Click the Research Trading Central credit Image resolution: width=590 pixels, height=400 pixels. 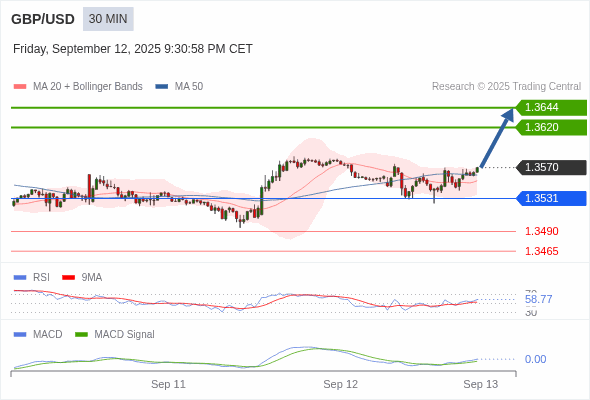[x=506, y=87]
